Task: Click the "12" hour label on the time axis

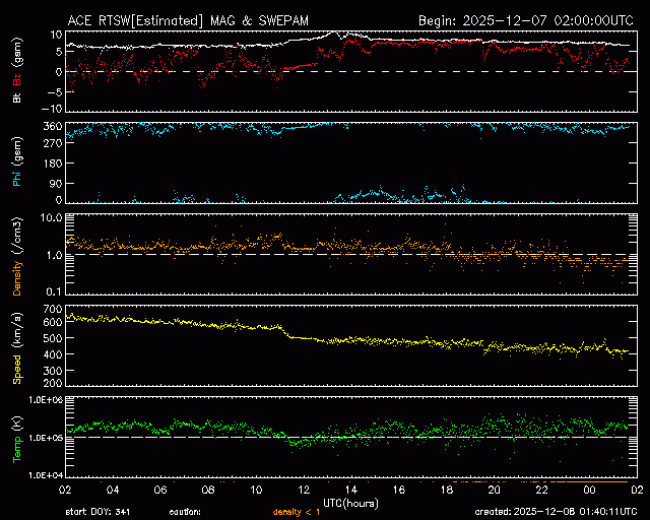Action: (304, 490)
